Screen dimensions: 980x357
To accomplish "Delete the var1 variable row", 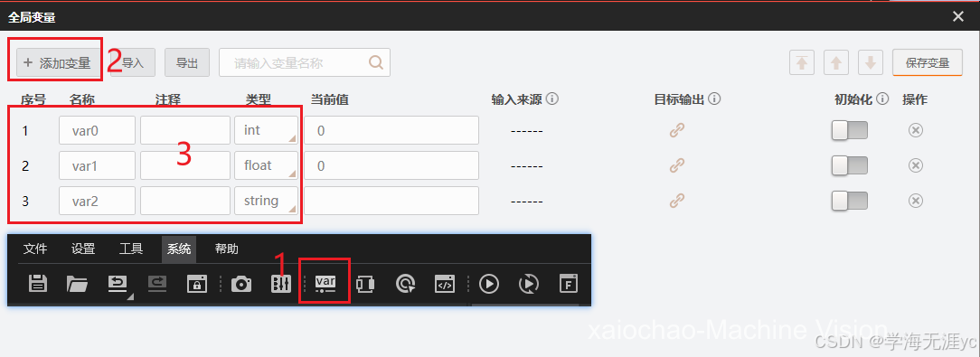I will (x=915, y=165).
